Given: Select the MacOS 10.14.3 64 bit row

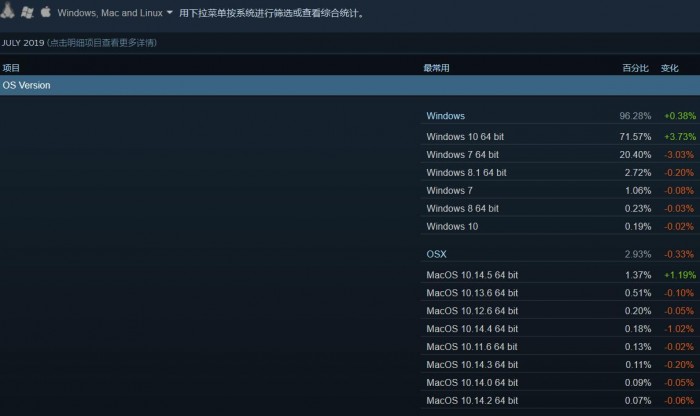Looking at the screenshot, I should coord(560,365).
